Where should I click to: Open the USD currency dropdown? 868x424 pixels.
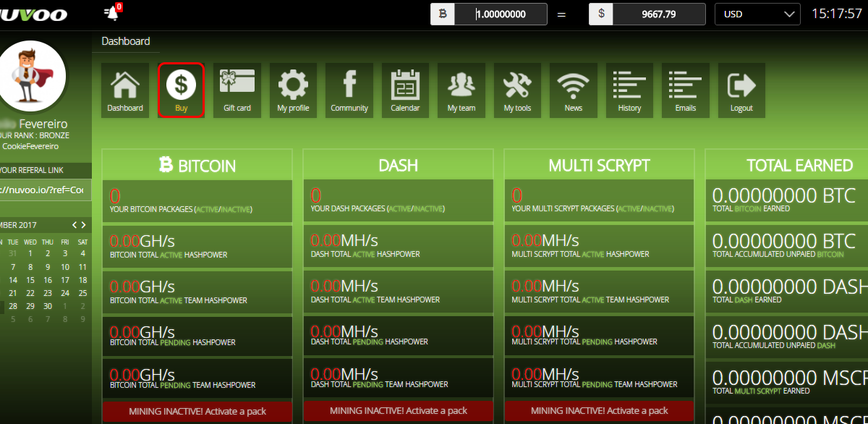point(757,14)
